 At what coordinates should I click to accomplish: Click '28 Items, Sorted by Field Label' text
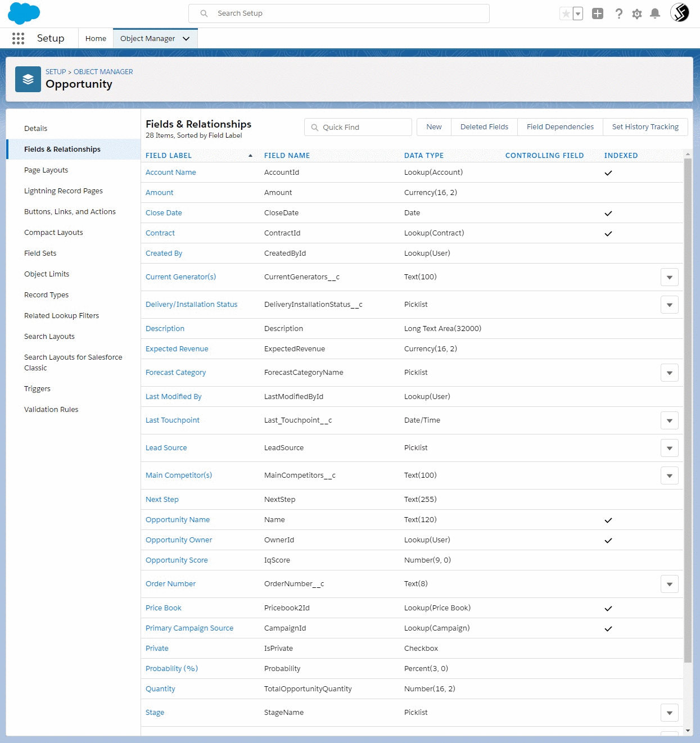click(194, 135)
